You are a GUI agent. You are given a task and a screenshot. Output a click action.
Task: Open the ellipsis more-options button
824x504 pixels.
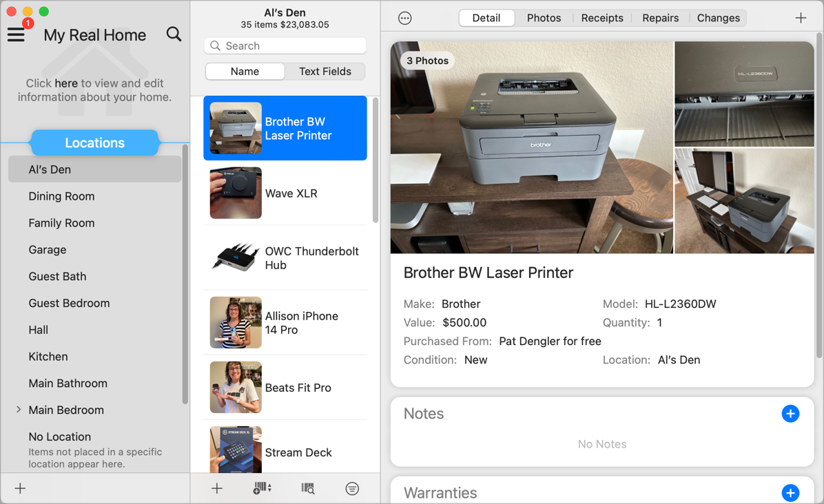point(405,19)
